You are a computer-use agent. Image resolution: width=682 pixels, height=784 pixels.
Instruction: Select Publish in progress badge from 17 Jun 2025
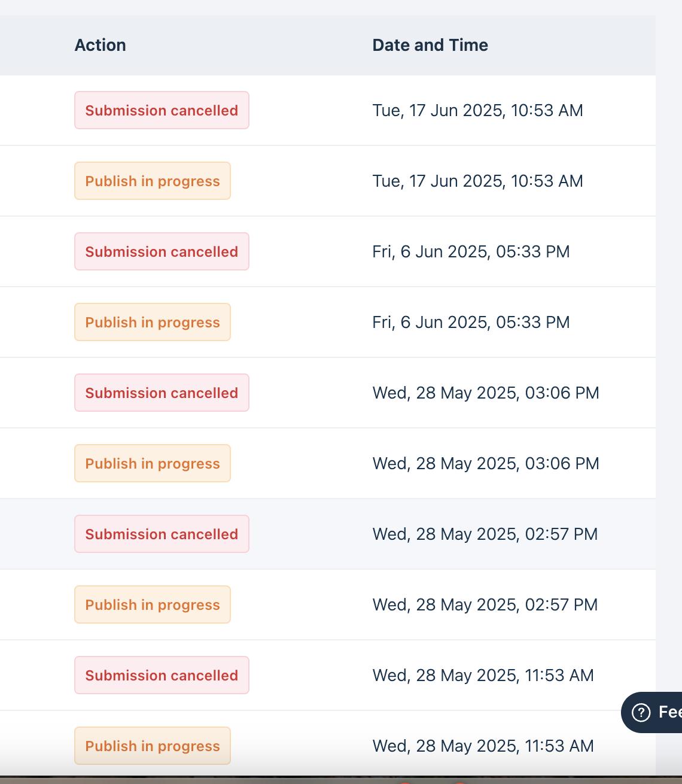click(153, 181)
